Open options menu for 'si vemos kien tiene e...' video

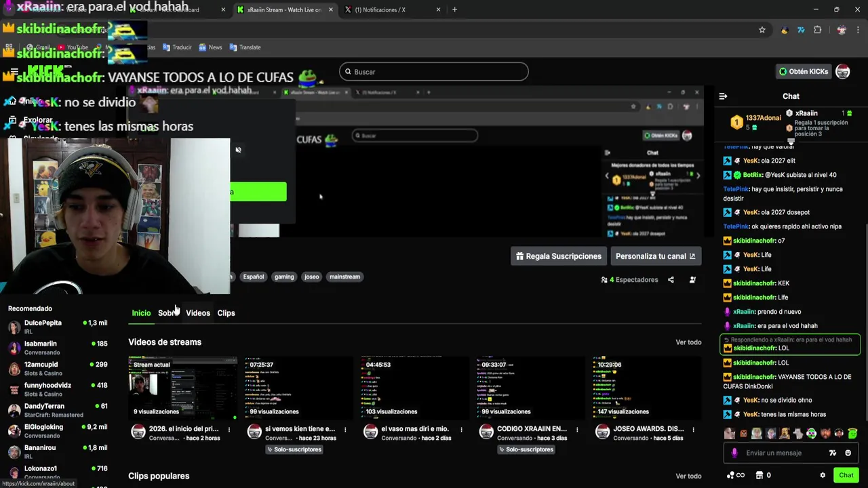click(x=345, y=429)
